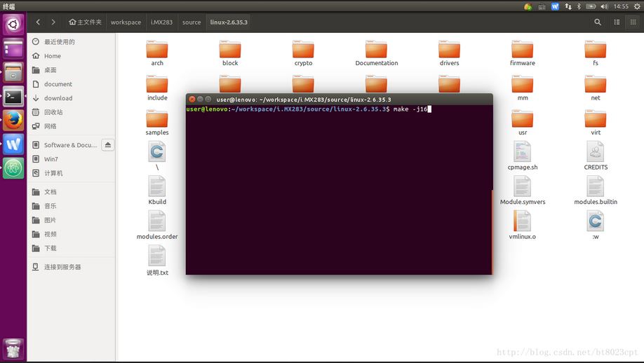This screenshot has width=644, height=363.
Task: Click the 14:55 clock indicator
Action: (621, 6)
